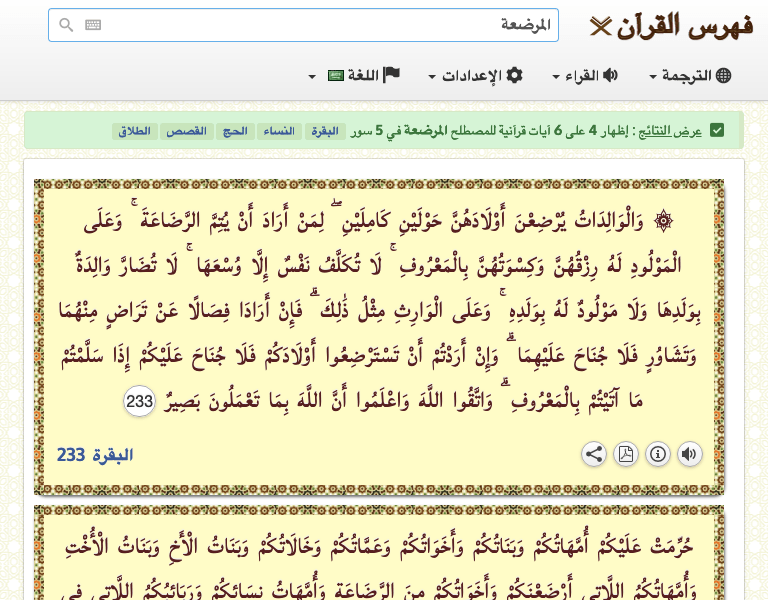The height and width of the screenshot is (600, 768).
Task: Open the البقرة 233 verse link
Action: pos(95,455)
